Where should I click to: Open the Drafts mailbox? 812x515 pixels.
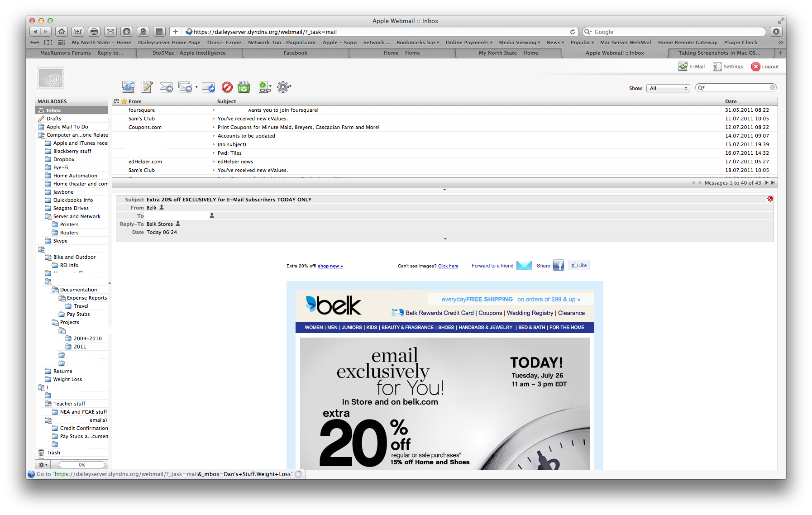coord(72,119)
